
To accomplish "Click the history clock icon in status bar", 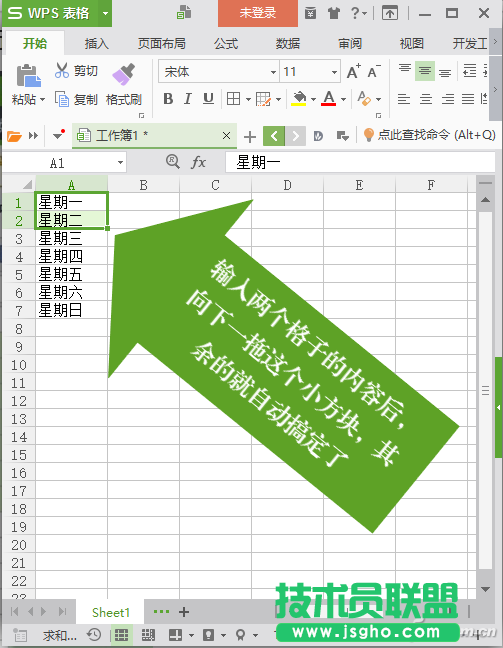I will pyautogui.click(x=94, y=634).
